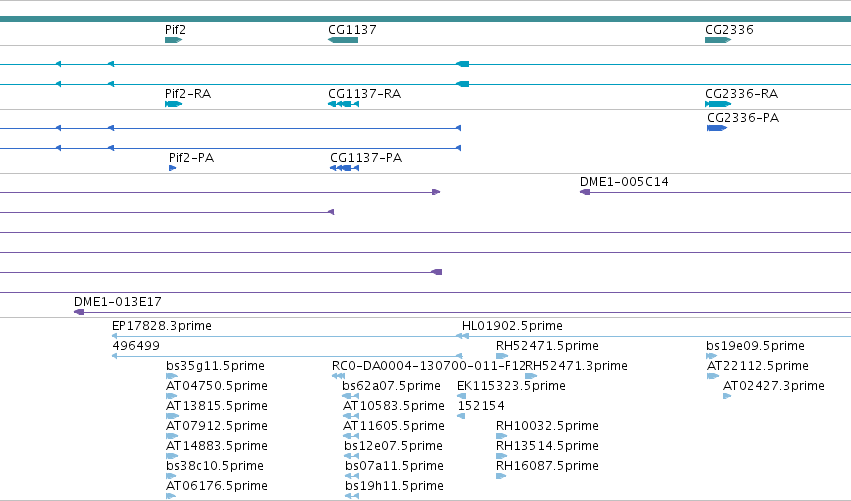Viewport: 851px width, 501px height.
Task: Select the RH10032.5prime label
Action: click(547, 426)
